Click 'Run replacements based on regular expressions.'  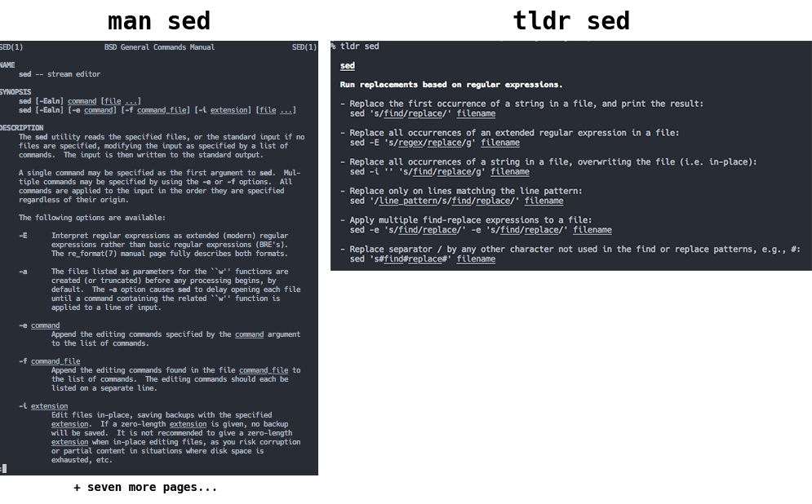point(451,84)
